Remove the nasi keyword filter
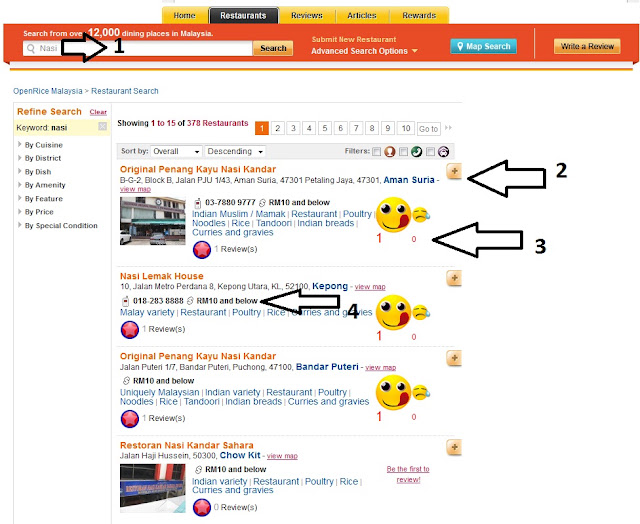This screenshot has width=640, height=524. [x=102, y=127]
